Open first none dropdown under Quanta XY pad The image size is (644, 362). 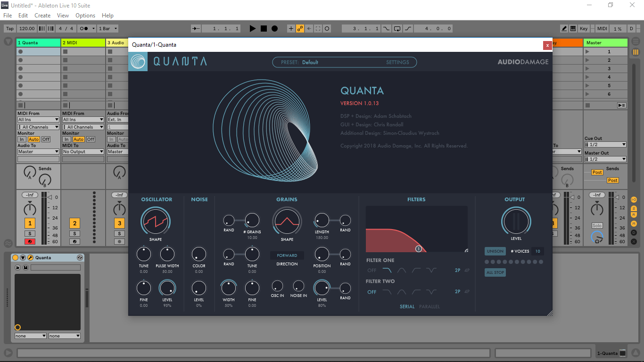(31, 336)
